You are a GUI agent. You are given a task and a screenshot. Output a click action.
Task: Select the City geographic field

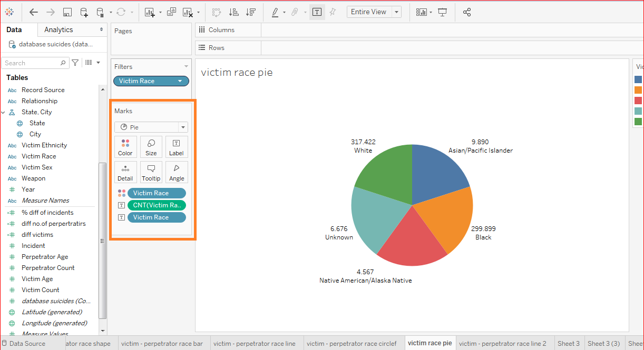pos(35,134)
